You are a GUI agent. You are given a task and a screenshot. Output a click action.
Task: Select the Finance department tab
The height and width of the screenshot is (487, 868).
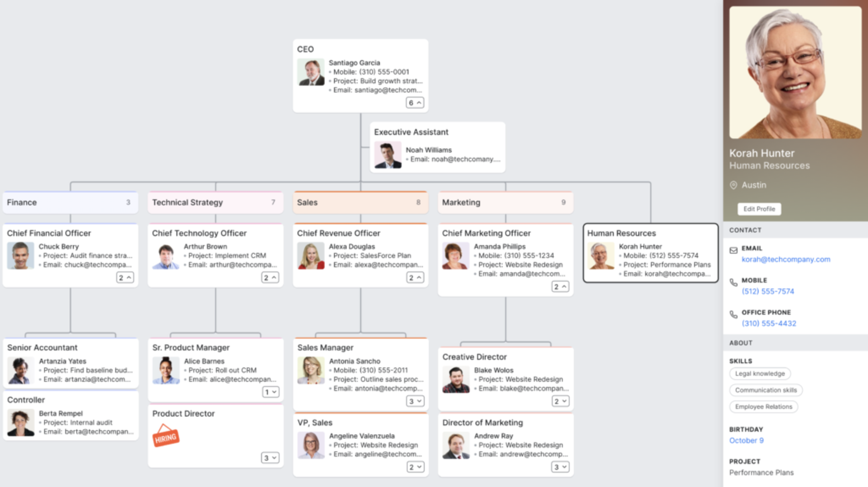(67, 202)
